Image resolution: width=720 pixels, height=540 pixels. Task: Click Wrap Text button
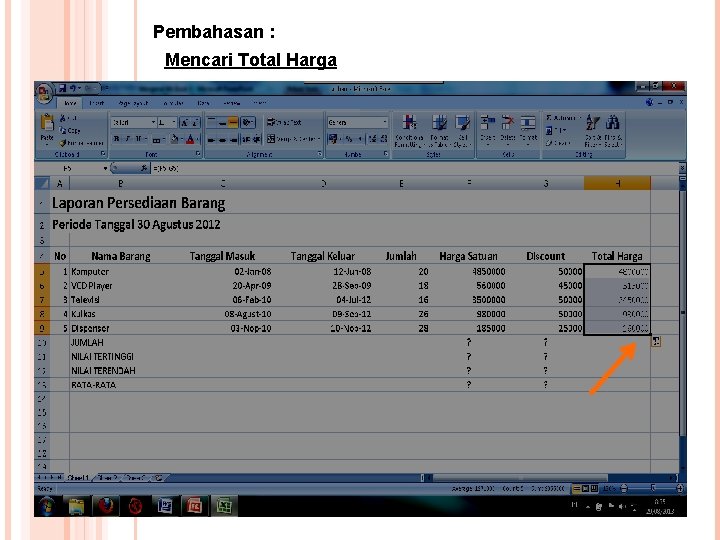pos(284,122)
